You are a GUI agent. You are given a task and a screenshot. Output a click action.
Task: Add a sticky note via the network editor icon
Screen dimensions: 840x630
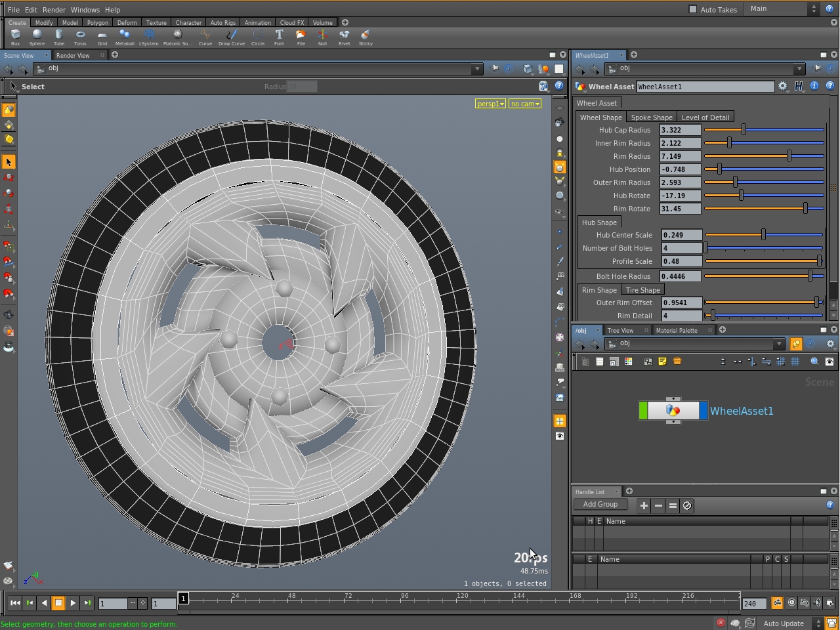(662, 362)
